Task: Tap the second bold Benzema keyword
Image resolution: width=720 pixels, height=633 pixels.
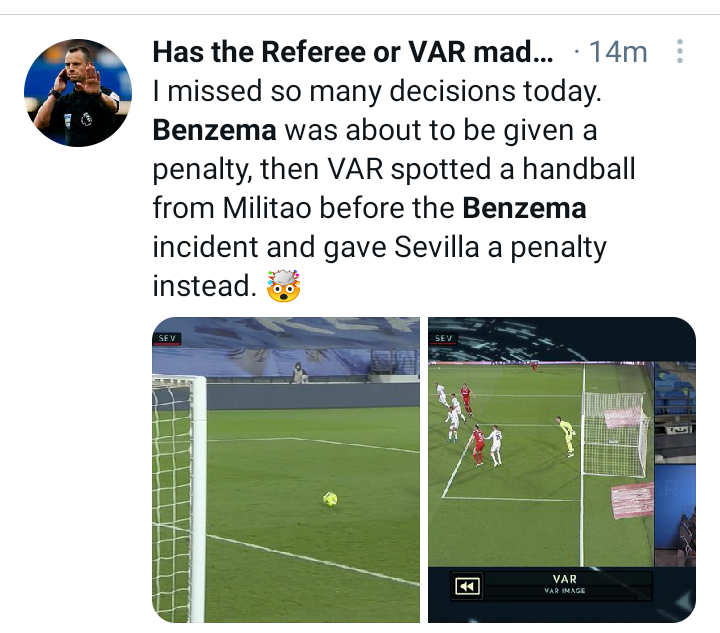Action: tap(524, 208)
